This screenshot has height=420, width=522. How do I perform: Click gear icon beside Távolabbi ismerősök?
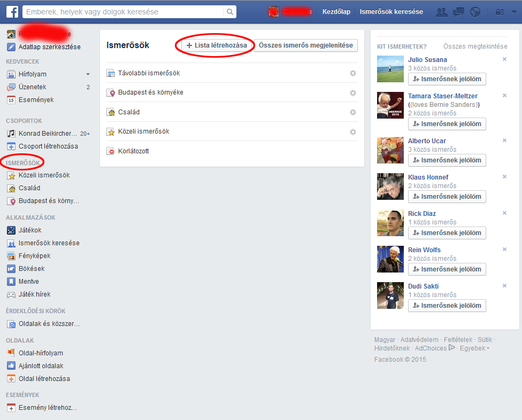tap(353, 73)
